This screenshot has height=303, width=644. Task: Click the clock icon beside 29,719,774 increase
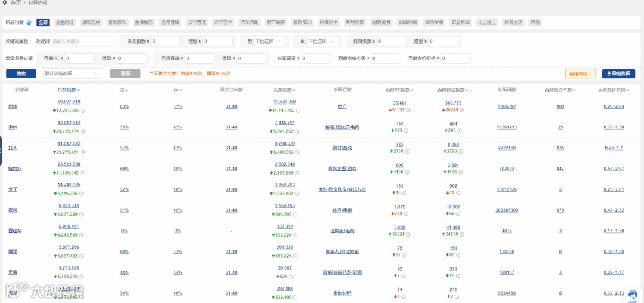coord(83,131)
